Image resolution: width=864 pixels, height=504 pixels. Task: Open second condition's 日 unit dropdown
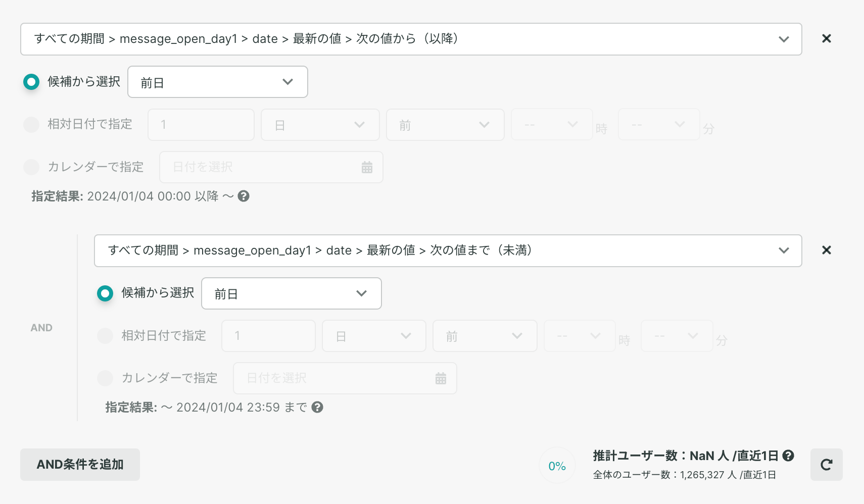(374, 336)
